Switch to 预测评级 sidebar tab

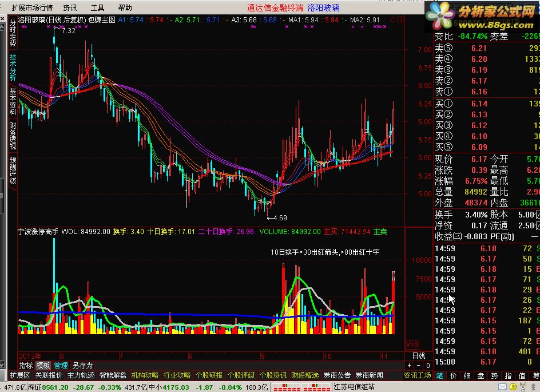tap(13, 170)
